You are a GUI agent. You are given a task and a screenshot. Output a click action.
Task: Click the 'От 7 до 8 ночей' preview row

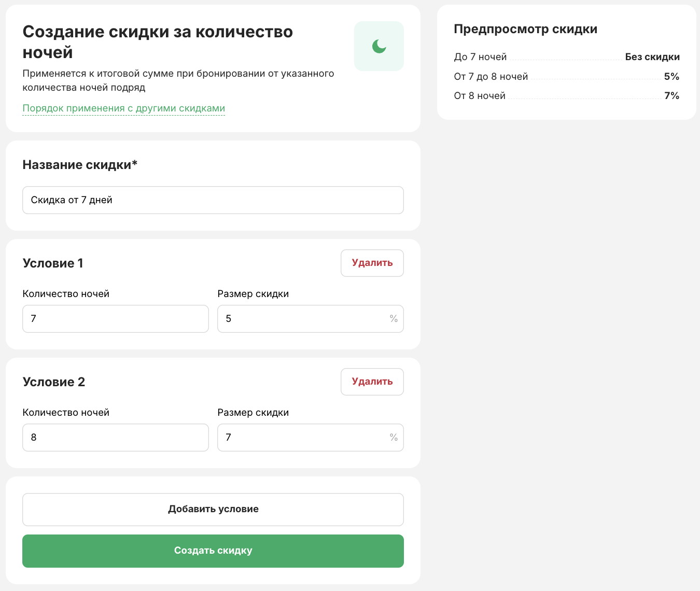coord(567,77)
